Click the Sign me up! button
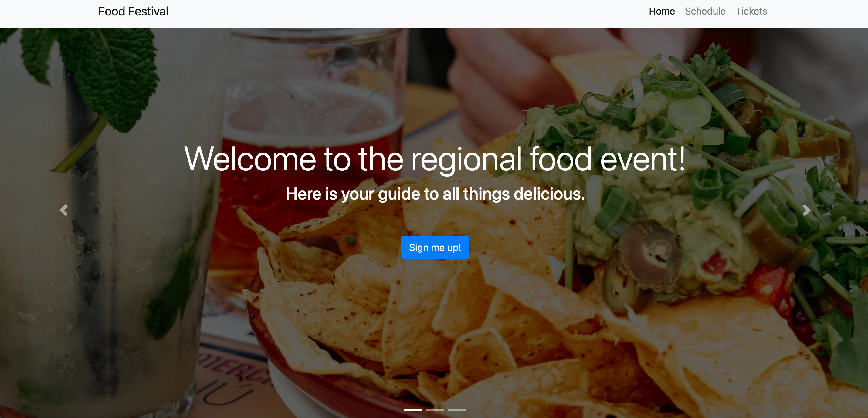 point(435,247)
